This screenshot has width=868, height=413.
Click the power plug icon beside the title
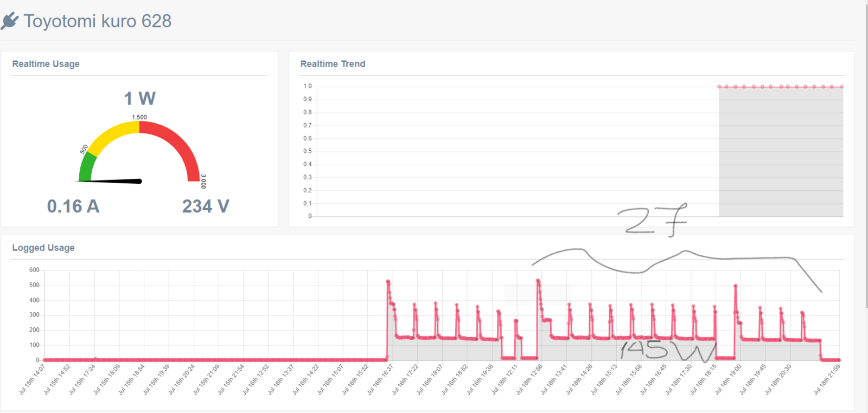[x=10, y=21]
